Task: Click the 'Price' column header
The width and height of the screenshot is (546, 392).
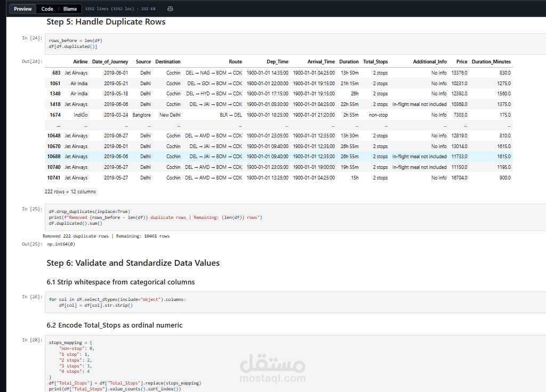Action: click(462, 62)
